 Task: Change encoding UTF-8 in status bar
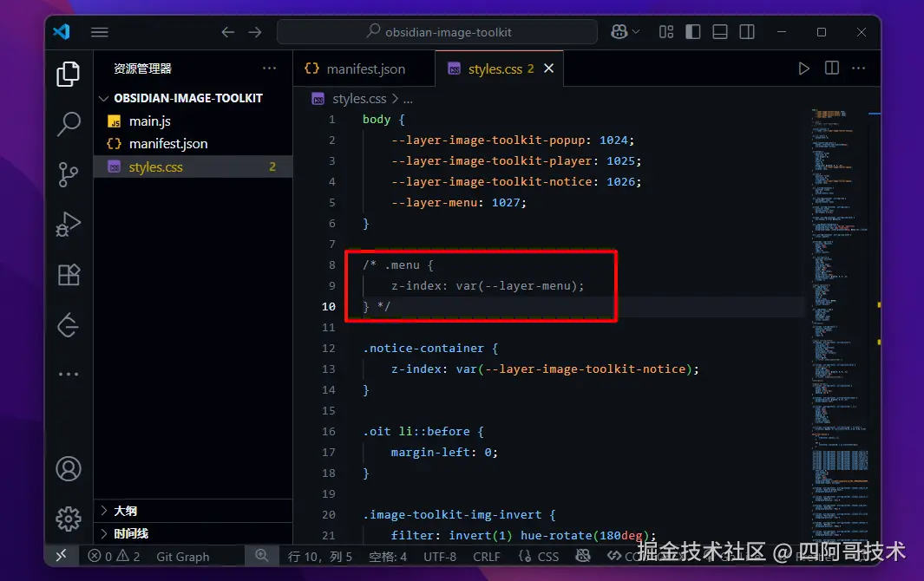point(440,556)
